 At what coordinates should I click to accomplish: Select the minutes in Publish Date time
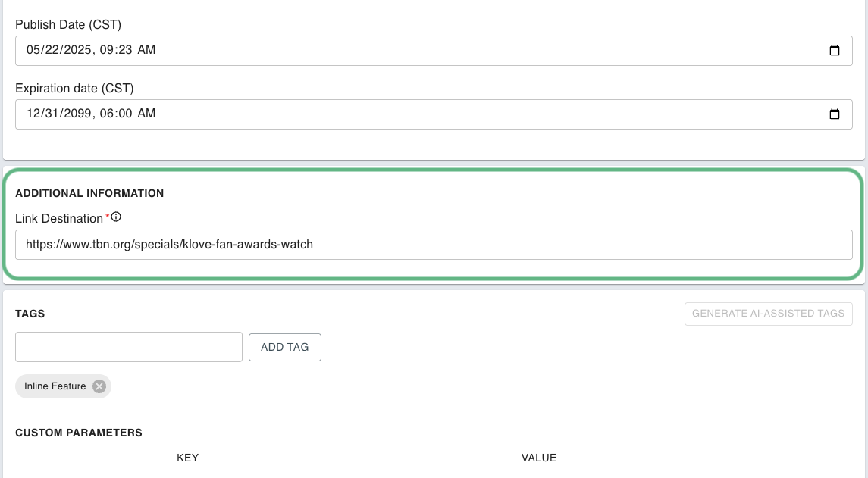click(x=124, y=51)
